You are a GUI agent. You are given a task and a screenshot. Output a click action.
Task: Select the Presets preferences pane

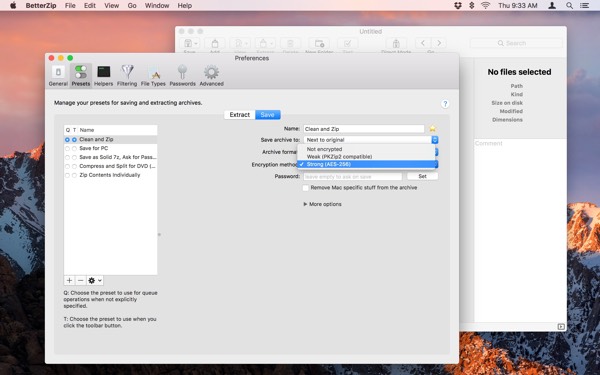tap(81, 75)
